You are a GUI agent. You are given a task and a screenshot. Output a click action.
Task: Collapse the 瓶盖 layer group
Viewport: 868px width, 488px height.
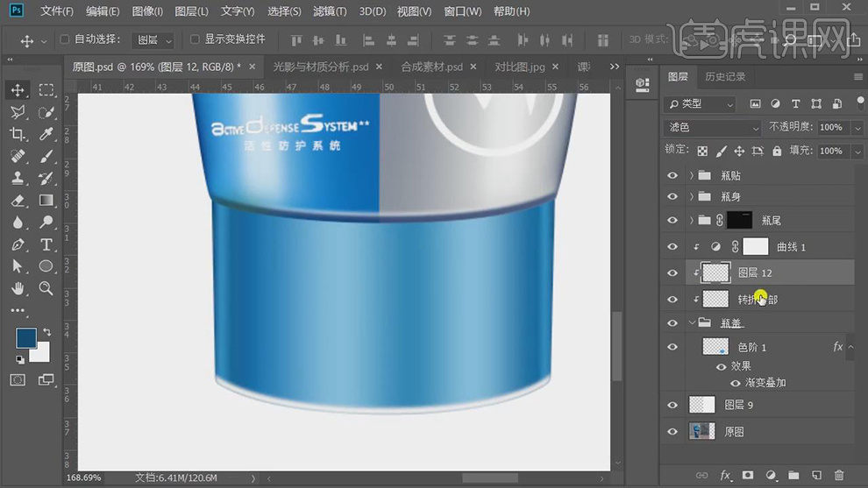692,322
